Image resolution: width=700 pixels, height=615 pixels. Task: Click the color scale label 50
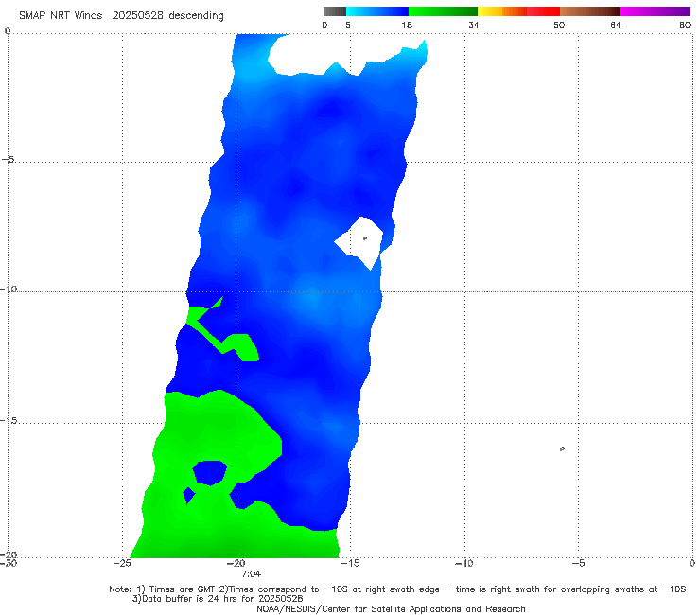coord(559,25)
